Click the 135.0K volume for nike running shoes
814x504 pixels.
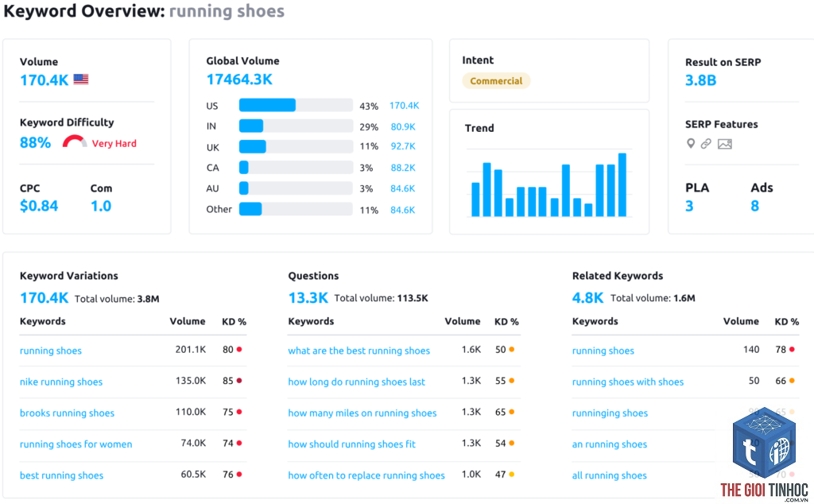click(x=191, y=381)
